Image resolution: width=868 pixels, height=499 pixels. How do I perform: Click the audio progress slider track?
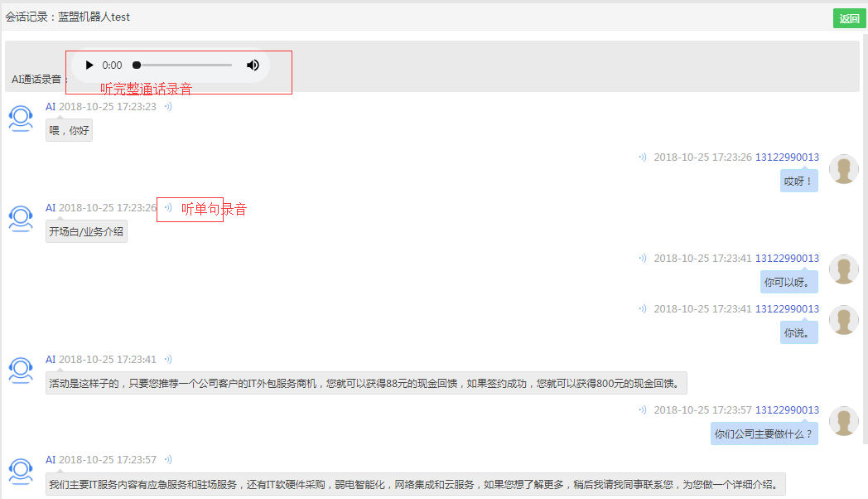(x=184, y=65)
